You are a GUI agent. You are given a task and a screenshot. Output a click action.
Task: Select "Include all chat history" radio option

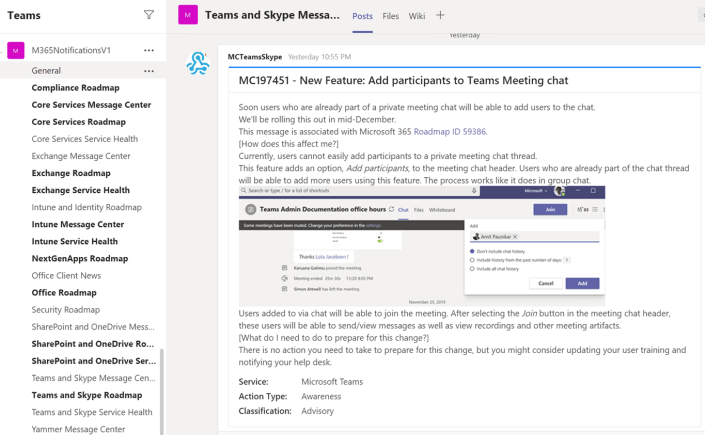point(472,269)
